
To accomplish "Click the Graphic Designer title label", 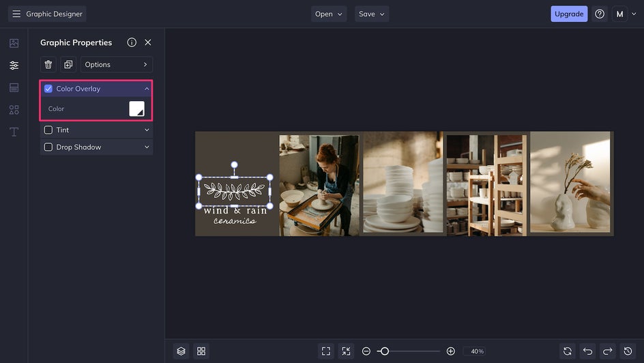I will coord(54,14).
